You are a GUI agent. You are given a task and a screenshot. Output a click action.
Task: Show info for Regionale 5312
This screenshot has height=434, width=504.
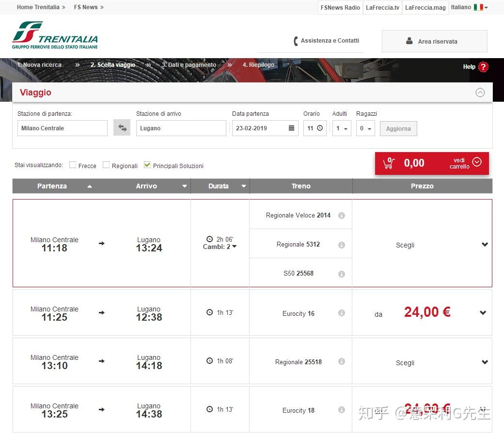pyautogui.click(x=341, y=245)
